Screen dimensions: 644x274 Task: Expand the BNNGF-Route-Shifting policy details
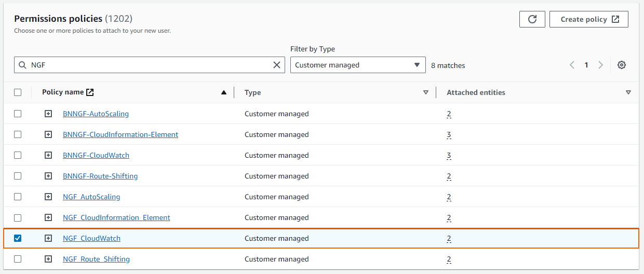coord(48,176)
